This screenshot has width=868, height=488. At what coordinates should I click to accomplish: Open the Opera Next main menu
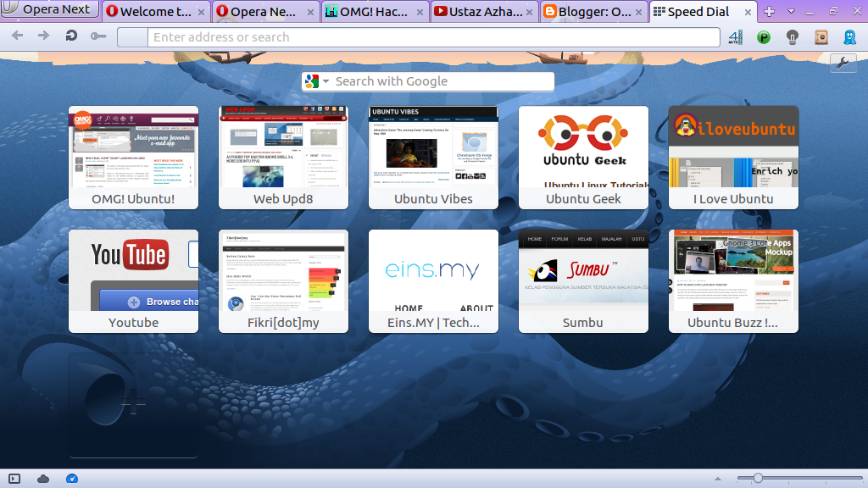[47, 10]
